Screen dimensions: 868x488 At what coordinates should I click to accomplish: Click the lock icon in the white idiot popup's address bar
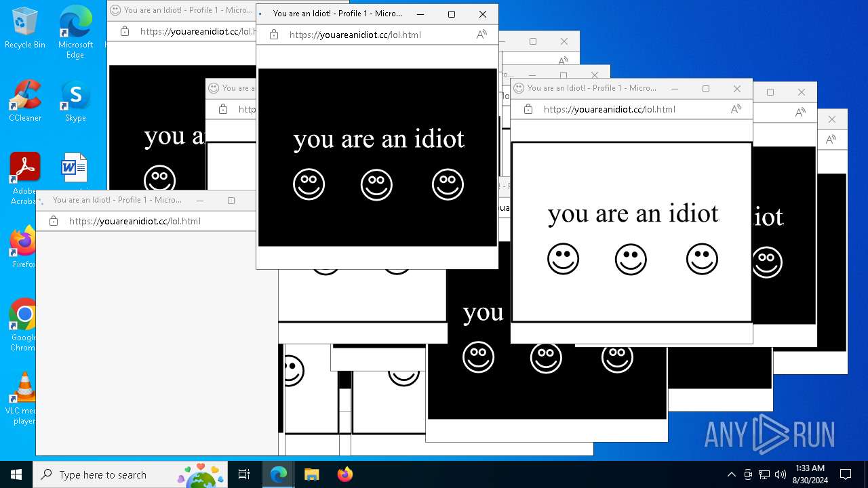(528, 109)
